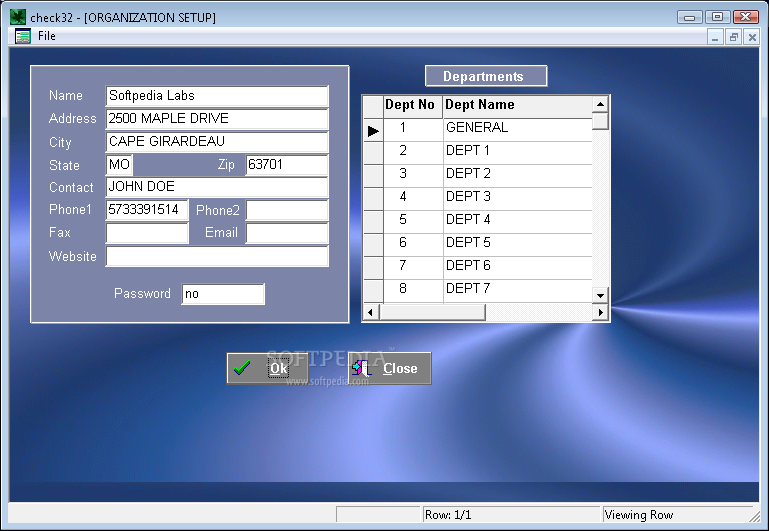
Task: Click the Dept No column header
Action: (412, 106)
